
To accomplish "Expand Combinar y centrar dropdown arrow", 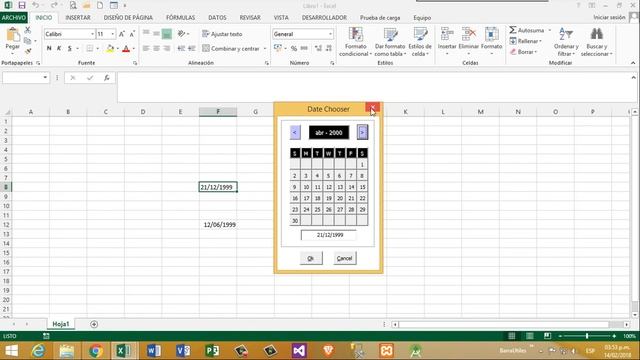I will 265,49.
